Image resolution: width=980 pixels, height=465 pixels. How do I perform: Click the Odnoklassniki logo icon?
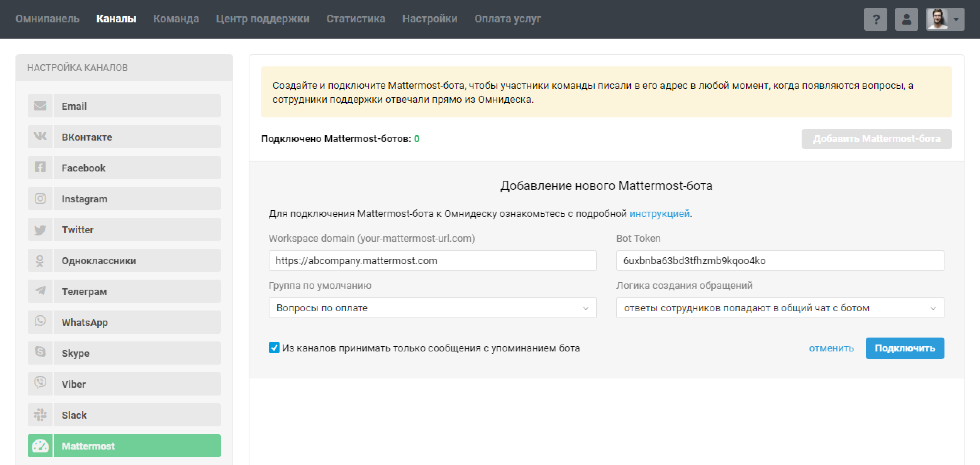tap(40, 260)
